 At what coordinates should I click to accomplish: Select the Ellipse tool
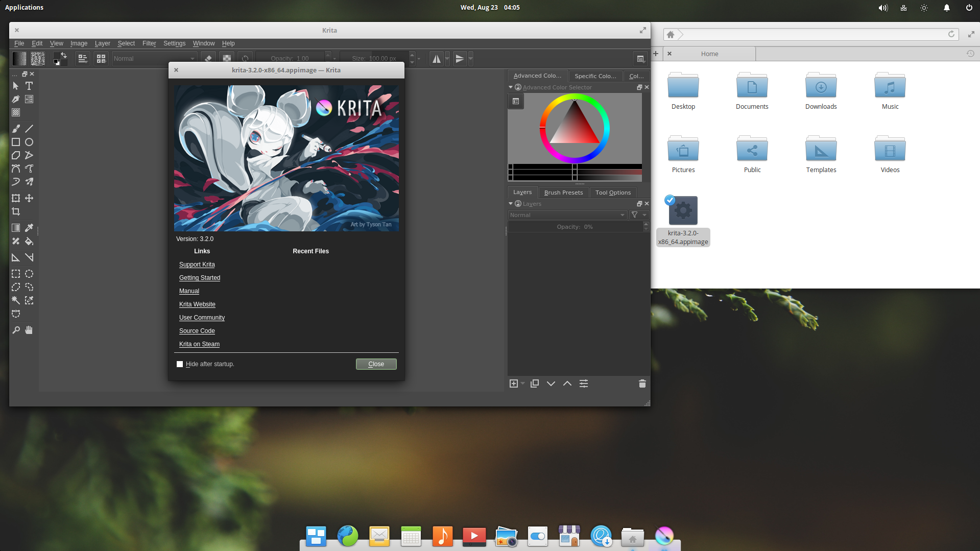point(29,142)
